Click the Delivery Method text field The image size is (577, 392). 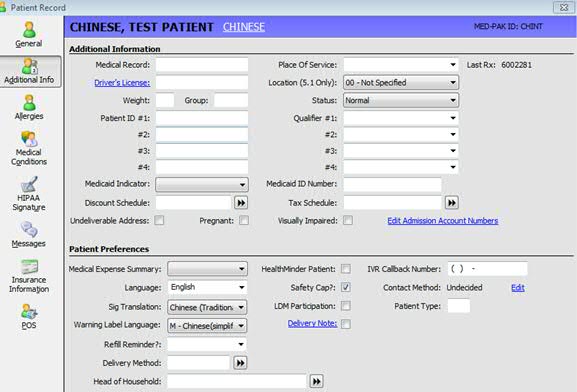pyautogui.click(x=199, y=363)
